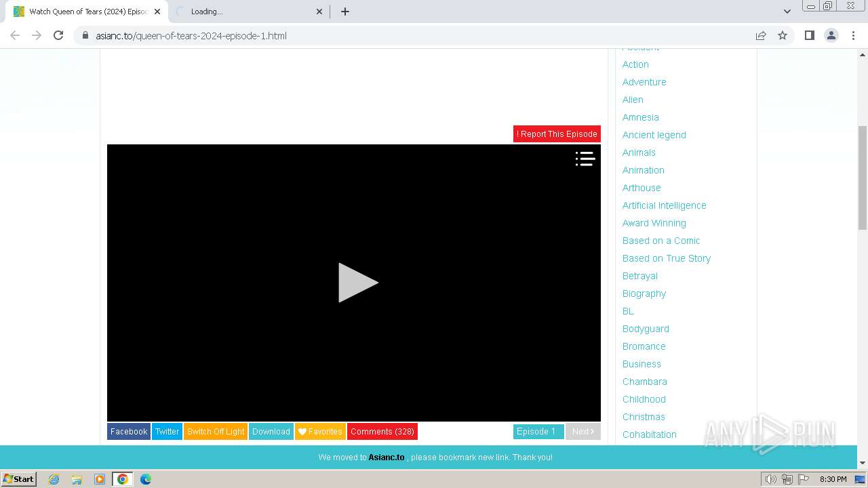Open the Ancient legend genre
The image size is (868, 488).
coord(654,135)
